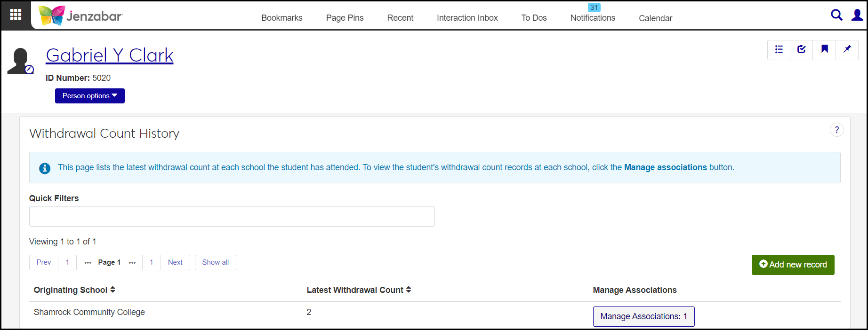Click the search magnifier icon

[x=836, y=15]
